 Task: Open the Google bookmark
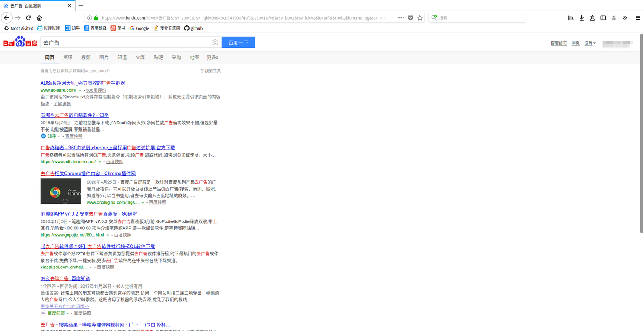click(140, 28)
